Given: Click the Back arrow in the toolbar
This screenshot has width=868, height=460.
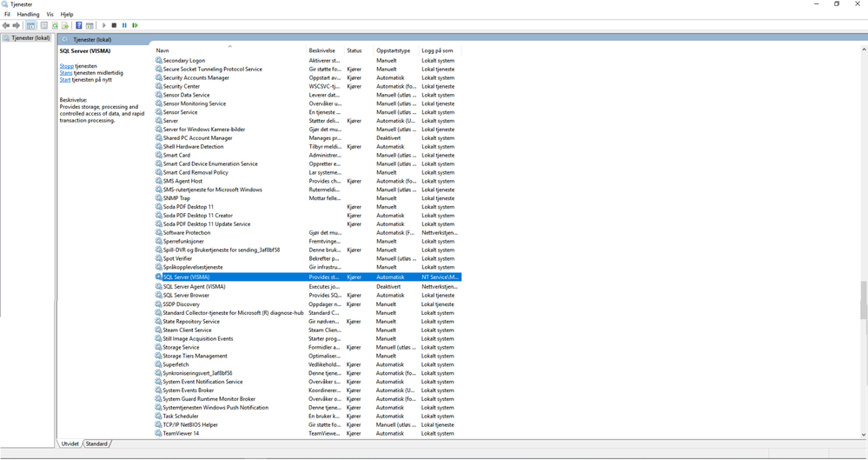Looking at the screenshot, I should [x=6, y=25].
